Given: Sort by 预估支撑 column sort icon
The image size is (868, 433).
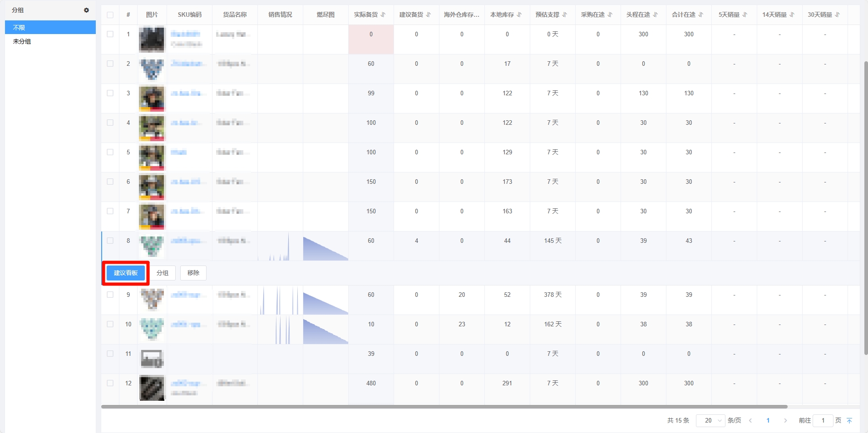Looking at the screenshot, I should (565, 15).
